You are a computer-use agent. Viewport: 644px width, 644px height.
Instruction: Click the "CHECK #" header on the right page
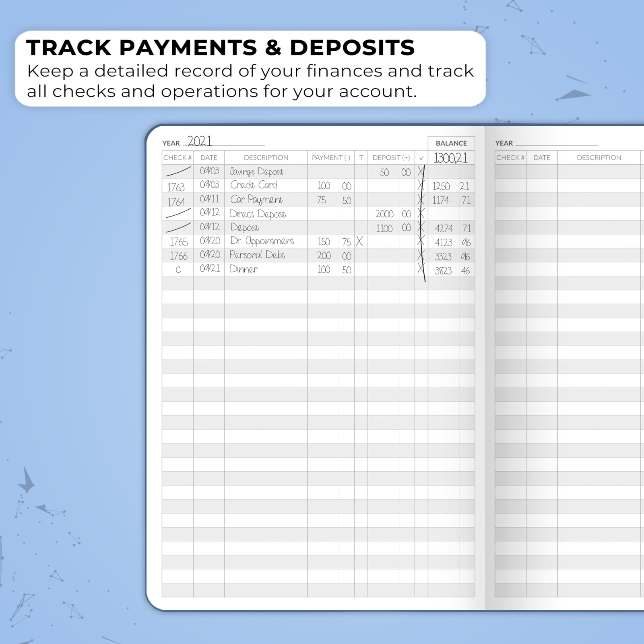tap(510, 158)
